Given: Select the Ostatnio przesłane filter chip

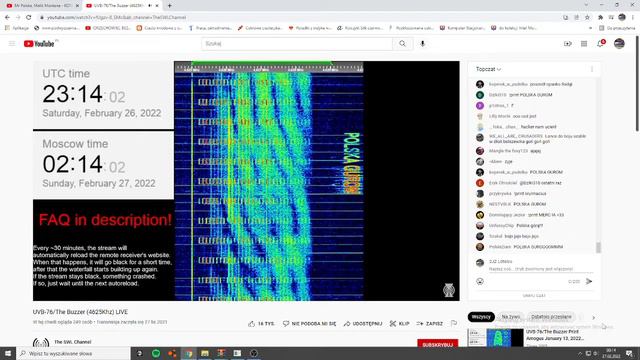Looking at the screenshot, I should point(551,317).
